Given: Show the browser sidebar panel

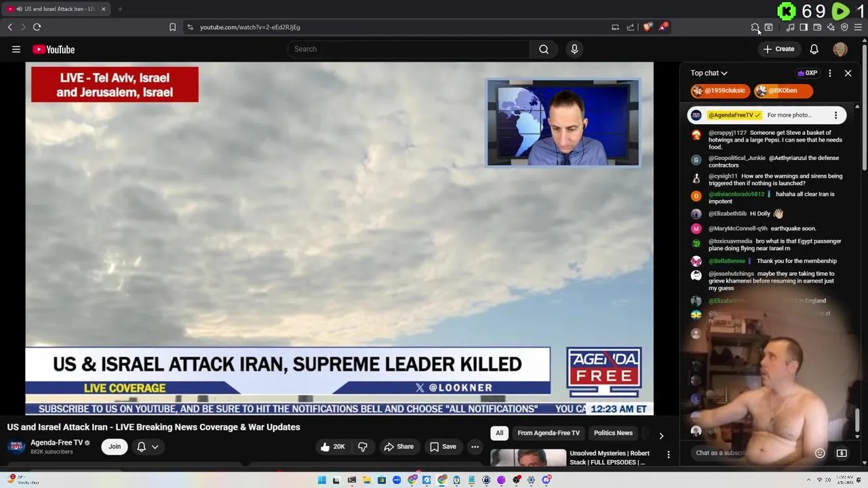Looking at the screenshot, I should point(804,27).
